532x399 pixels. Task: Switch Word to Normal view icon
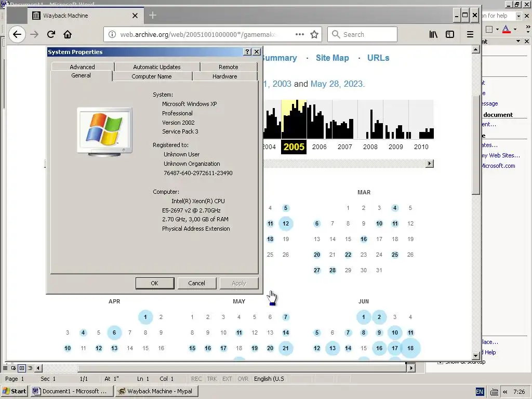coord(5,368)
